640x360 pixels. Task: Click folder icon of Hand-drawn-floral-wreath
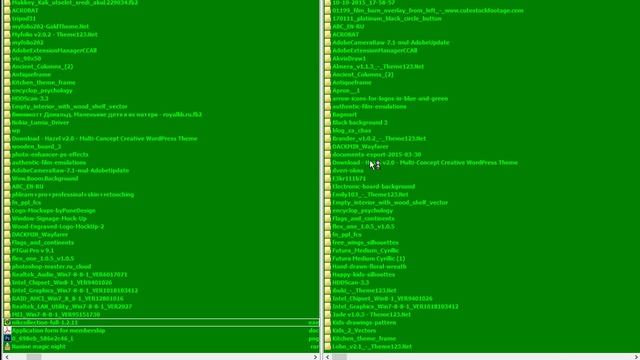328,267
